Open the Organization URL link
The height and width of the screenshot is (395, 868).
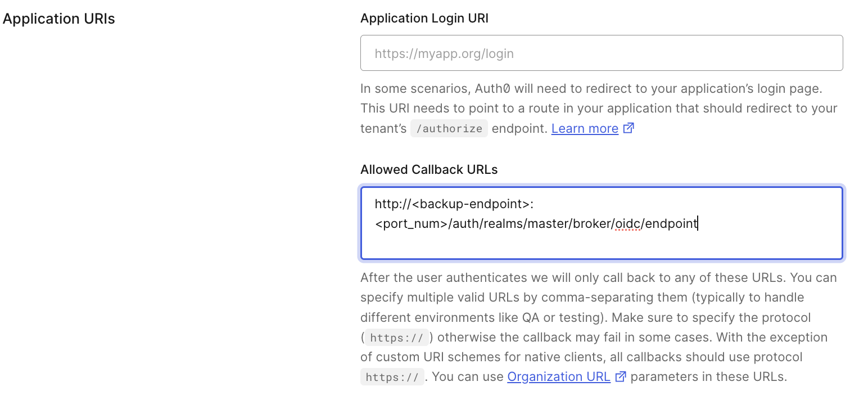tap(558, 377)
